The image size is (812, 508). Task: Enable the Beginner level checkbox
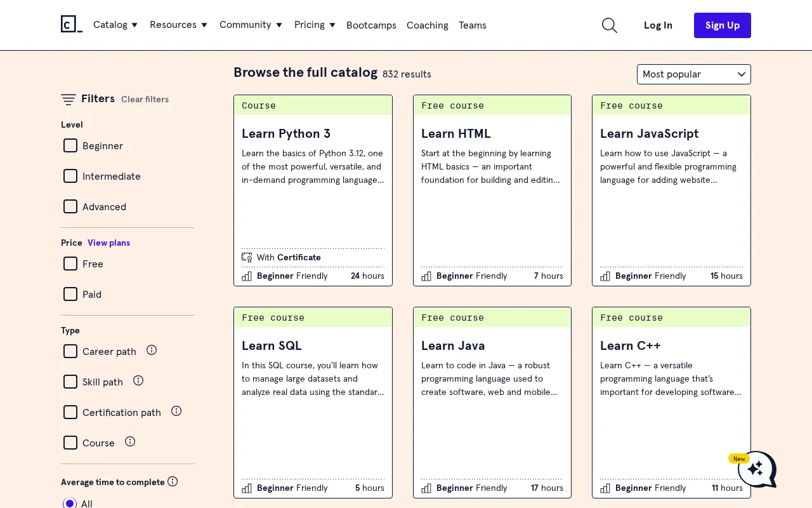click(x=70, y=145)
